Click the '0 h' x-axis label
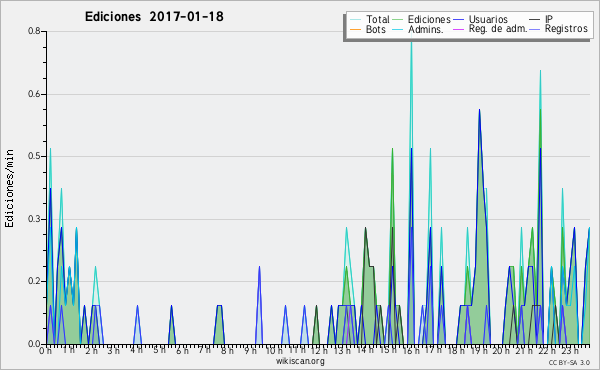Image resolution: width=600 pixels, height=370 pixels. [45, 350]
